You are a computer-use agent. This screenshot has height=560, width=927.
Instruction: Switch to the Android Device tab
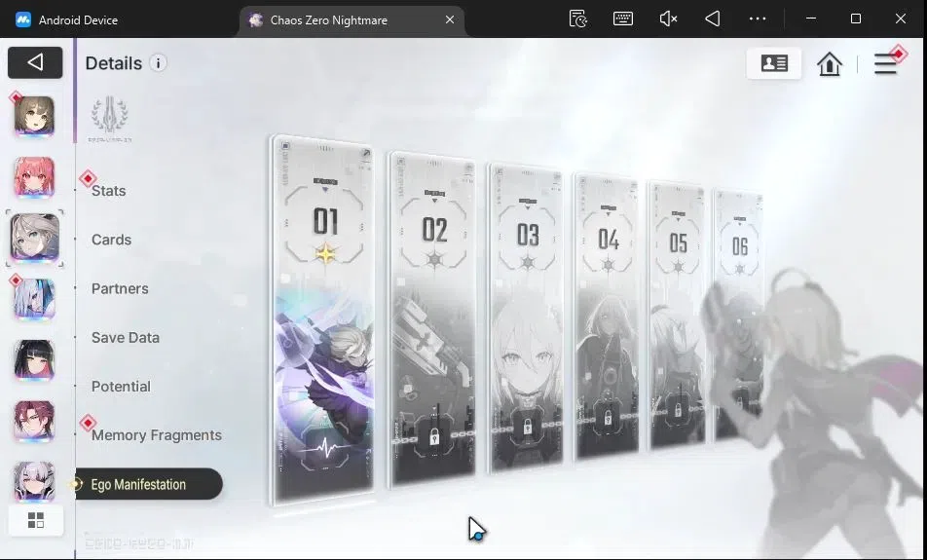(66, 20)
